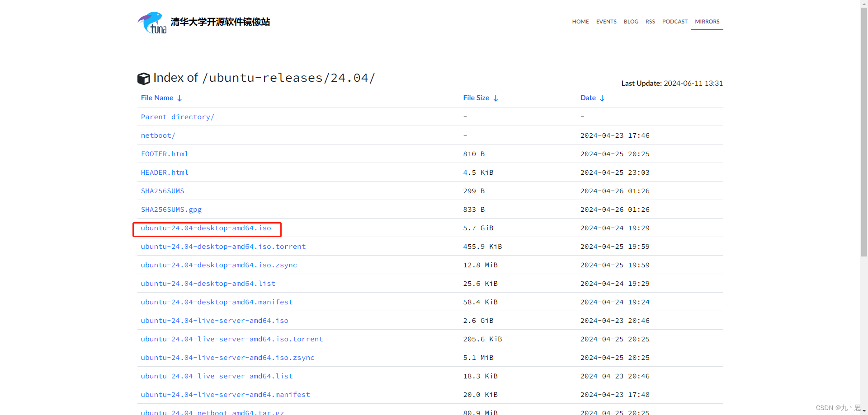Download the SHA256SUMS file

(162, 191)
